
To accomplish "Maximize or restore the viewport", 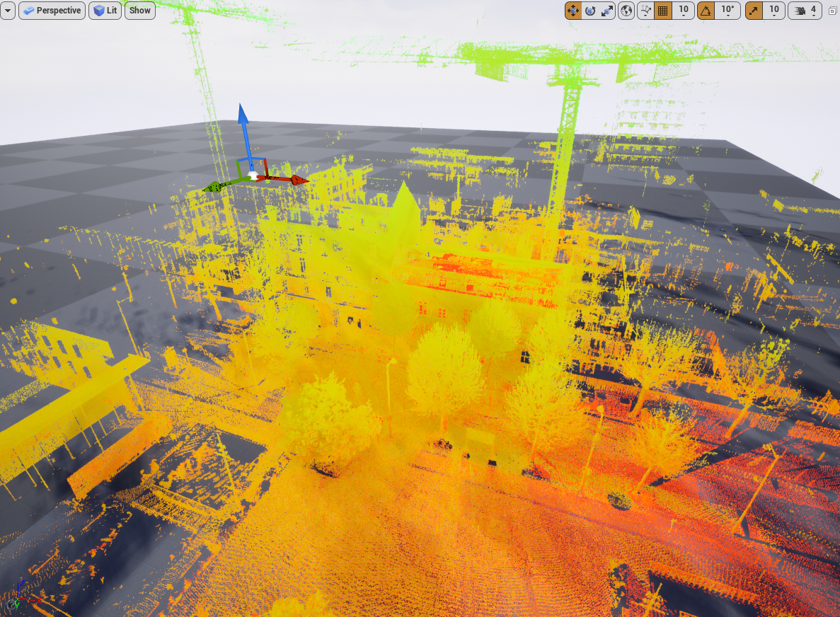I will click(832, 10).
